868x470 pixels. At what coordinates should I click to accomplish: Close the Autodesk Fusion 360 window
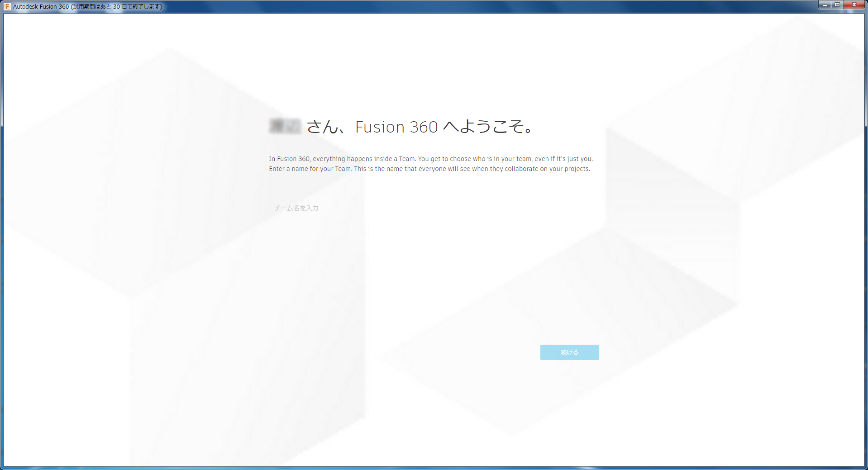(x=854, y=5)
